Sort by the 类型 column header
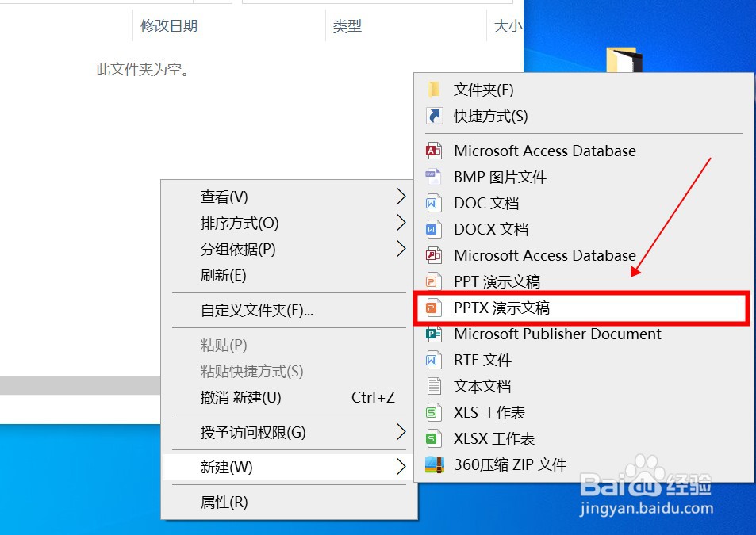This screenshot has width=756, height=535. pos(406,25)
